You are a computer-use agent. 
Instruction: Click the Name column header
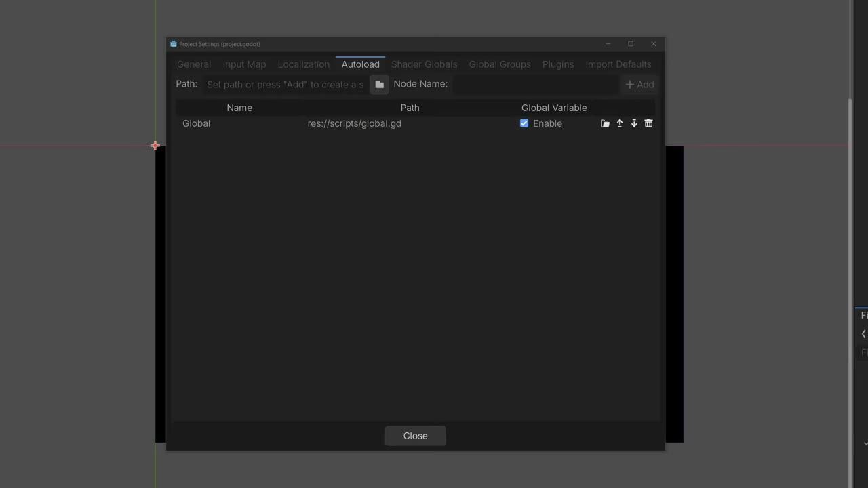click(x=239, y=108)
